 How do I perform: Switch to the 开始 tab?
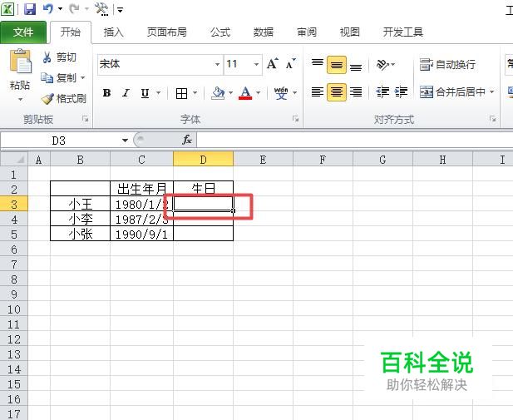[71, 32]
